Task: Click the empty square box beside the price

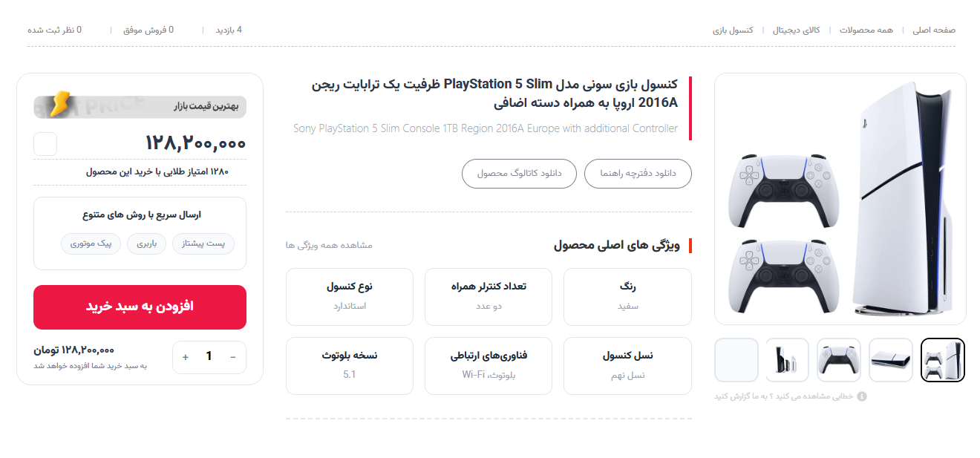Action: click(45, 144)
